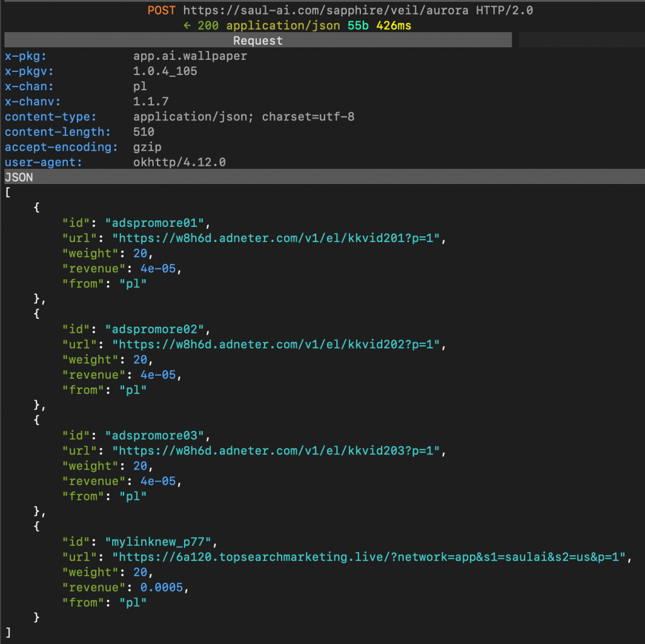This screenshot has height=644, width=645.
Task: Click the x-pkgv value 1.0.4_105
Action: 165,71
